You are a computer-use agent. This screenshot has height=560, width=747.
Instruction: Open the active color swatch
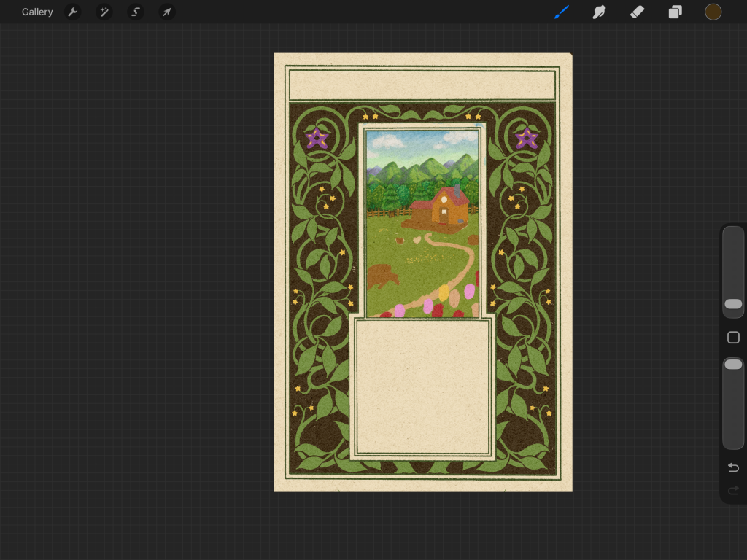[713, 12]
